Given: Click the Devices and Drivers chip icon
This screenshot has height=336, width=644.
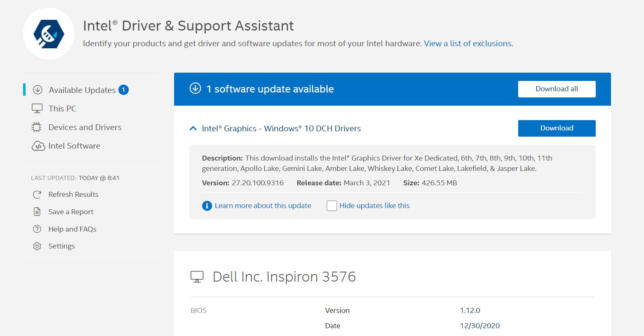Looking at the screenshot, I should click(37, 127).
